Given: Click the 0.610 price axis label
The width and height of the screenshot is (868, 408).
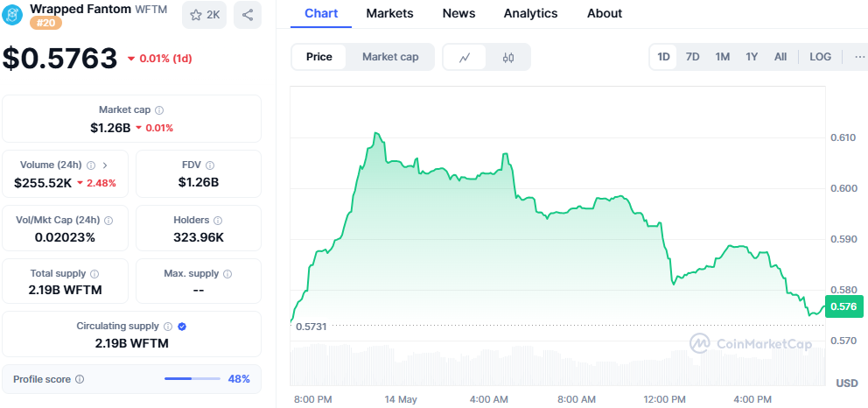Looking at the screenshot, I should coord(843,137).
